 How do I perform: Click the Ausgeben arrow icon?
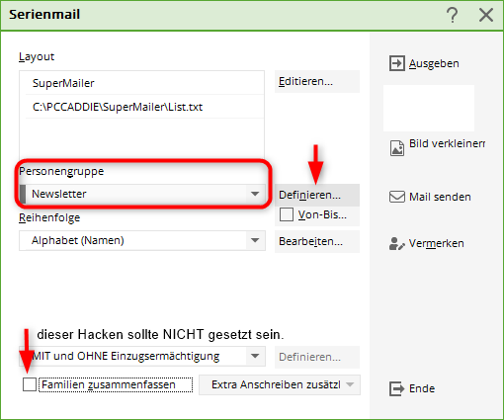tap(397, 63)
